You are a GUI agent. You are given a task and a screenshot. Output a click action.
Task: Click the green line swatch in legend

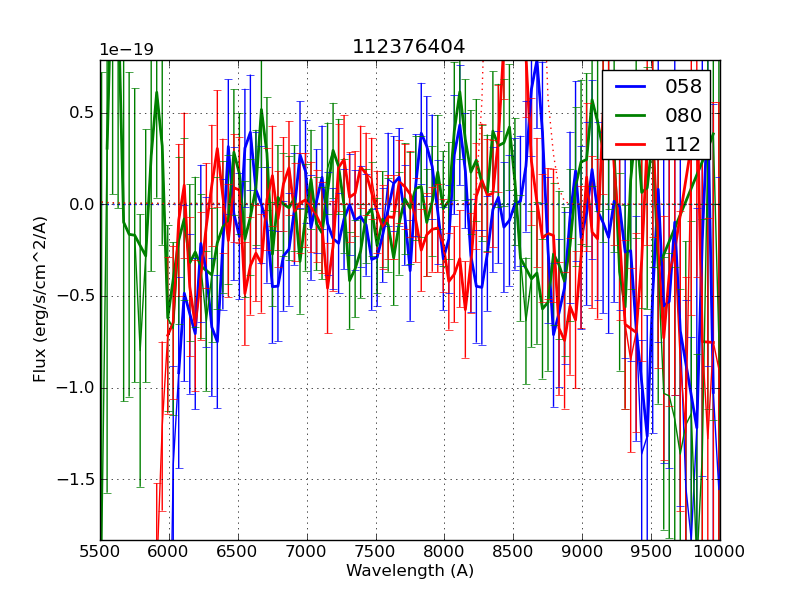click(x=631, y=116)
